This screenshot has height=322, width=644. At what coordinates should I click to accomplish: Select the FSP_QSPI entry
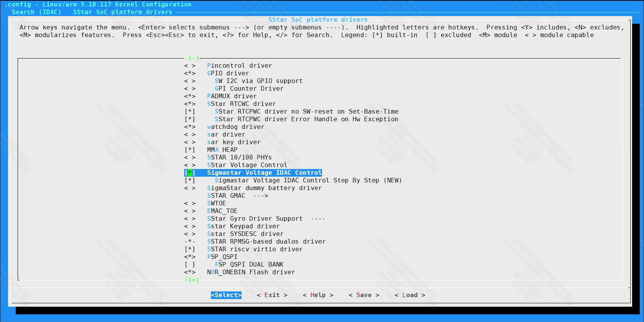click(222, 257)
